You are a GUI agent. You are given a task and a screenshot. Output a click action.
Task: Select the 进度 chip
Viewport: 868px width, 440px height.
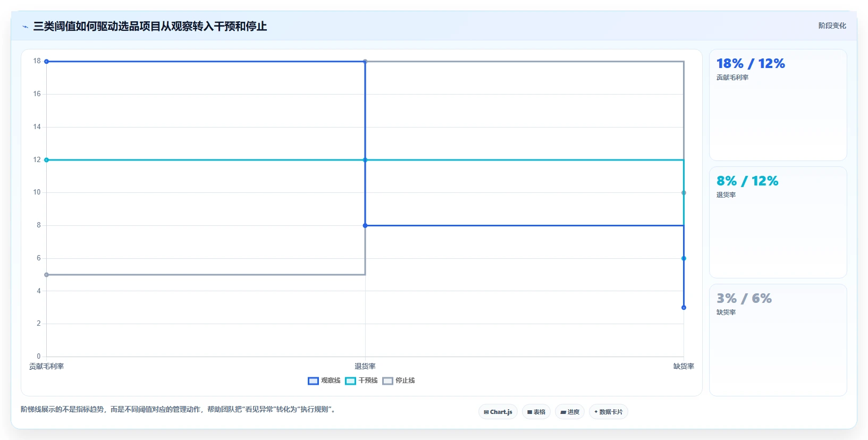[x=570, y=412]
